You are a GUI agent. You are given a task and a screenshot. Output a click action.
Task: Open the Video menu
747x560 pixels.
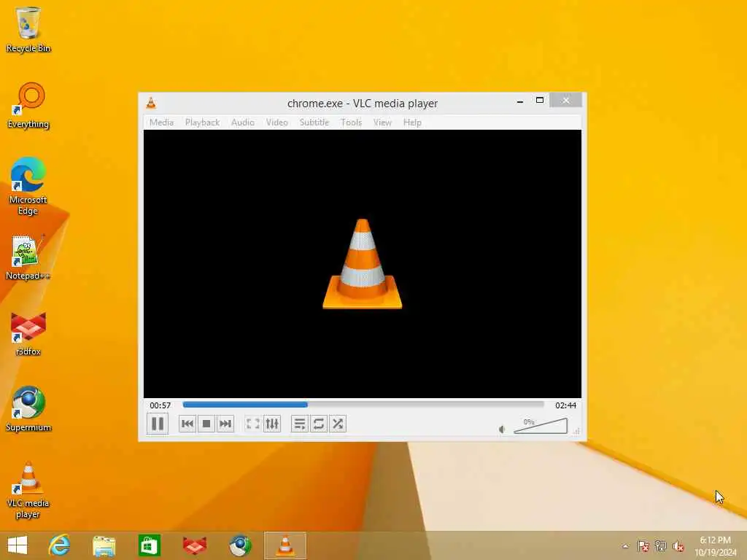(276, 122)
